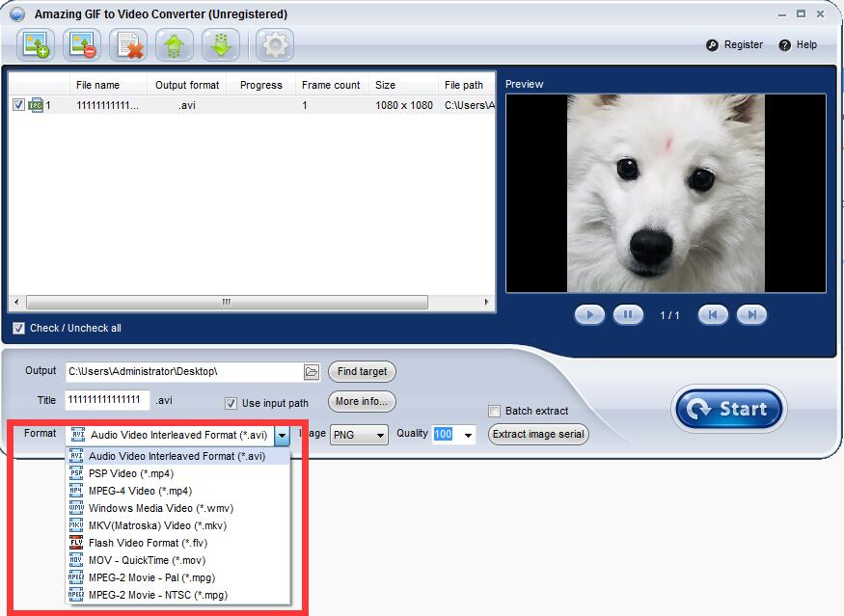Screen dimensions: 844x616
Task: Select MPEG-2 Movie - NTSC (*.mpg)
Action: coord(177,595)
